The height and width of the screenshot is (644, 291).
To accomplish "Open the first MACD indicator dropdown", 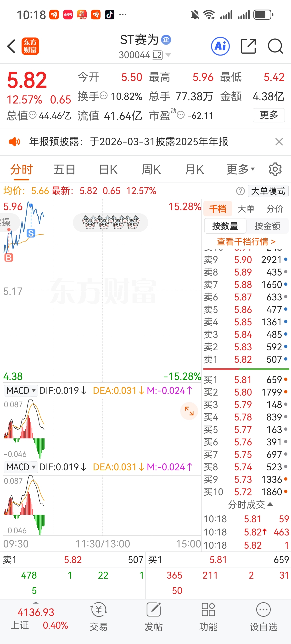I will pyautogui.click(x=21, y=391).
